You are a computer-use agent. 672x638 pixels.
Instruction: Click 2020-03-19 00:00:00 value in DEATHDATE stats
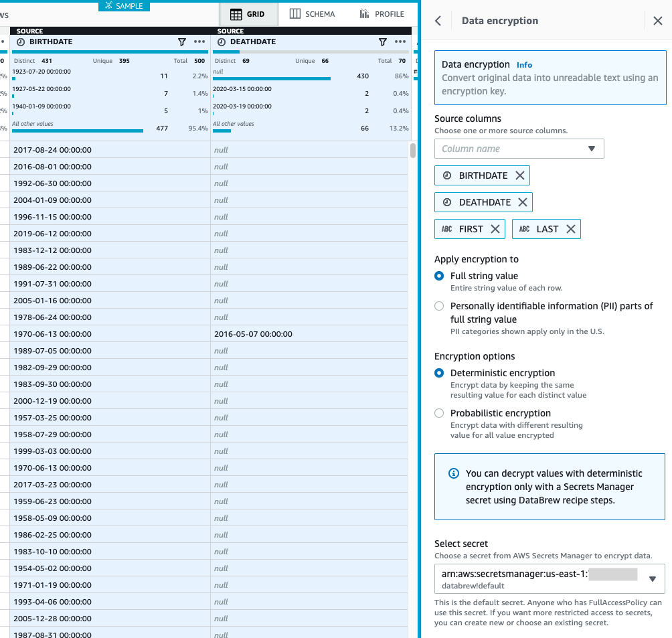tap(242, 106)
